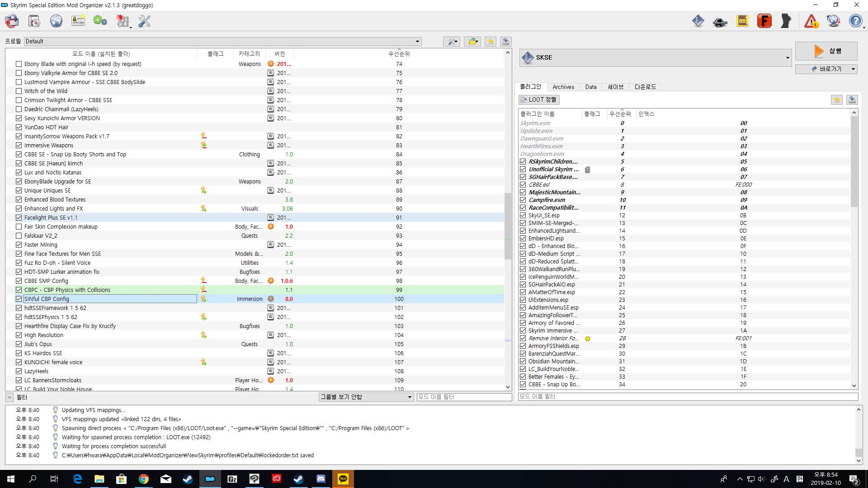Open the SKSE executable dropdown
This screenshot has height=488, width=868.
point(656,58)
